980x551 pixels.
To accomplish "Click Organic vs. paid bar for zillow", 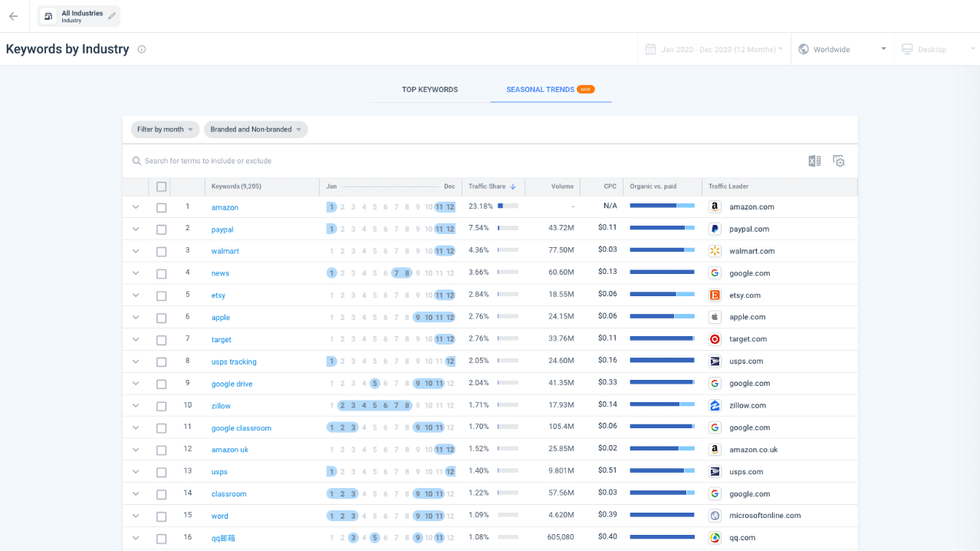I will (x=663, y=404).
